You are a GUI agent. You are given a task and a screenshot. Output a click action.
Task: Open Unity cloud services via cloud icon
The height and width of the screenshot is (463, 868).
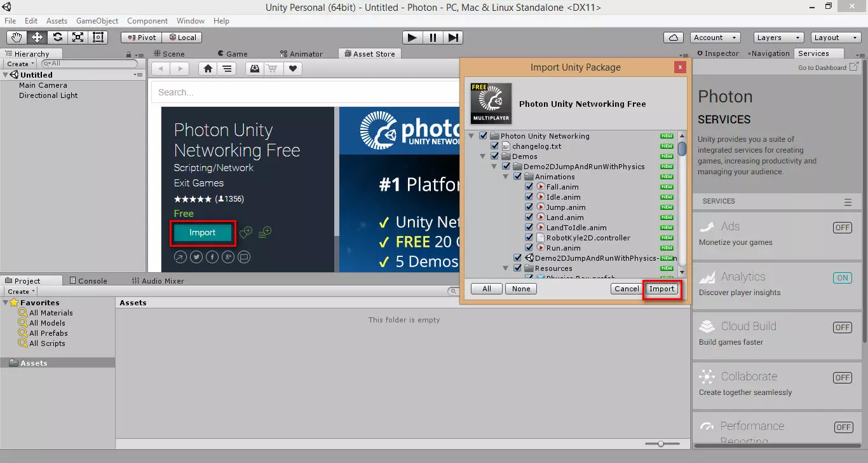click(673, 38)
